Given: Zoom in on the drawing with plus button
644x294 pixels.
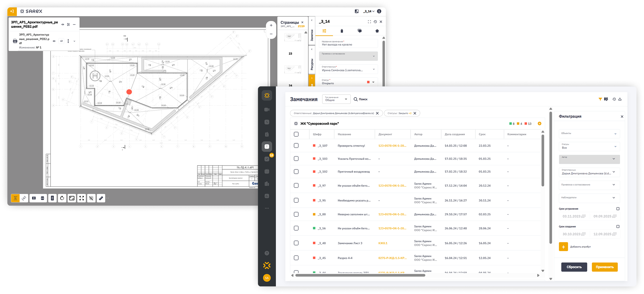Looking at the screenshot, I should (x=271, y=25).
